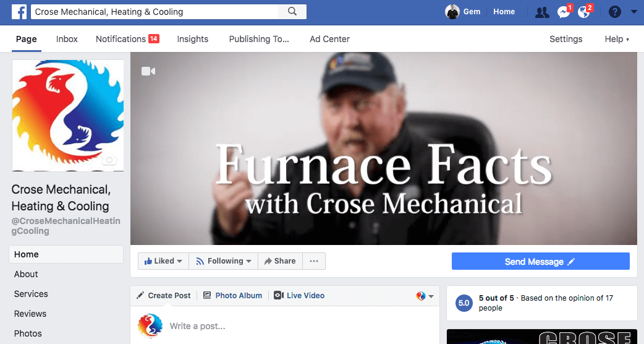Click the CROSE image thumbnail below ratings
The height and width of the screenshot is (344, 644).
542,337
